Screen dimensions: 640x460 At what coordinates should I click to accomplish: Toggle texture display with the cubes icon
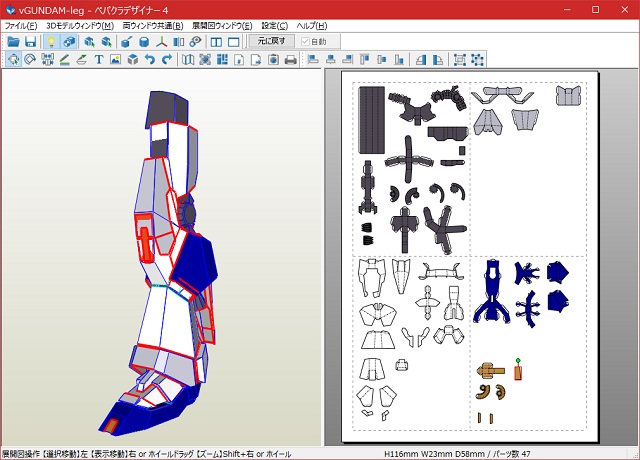coord(69,42)
